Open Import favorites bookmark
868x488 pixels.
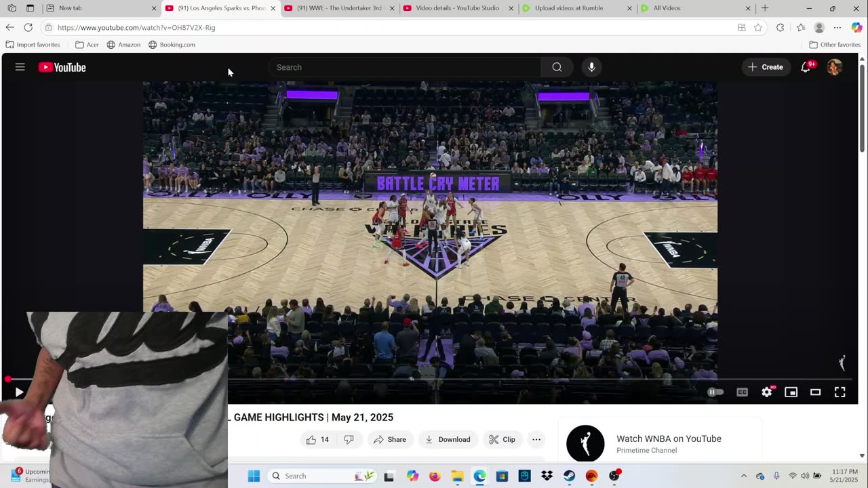pyautogui.click(x=33, y=45)
